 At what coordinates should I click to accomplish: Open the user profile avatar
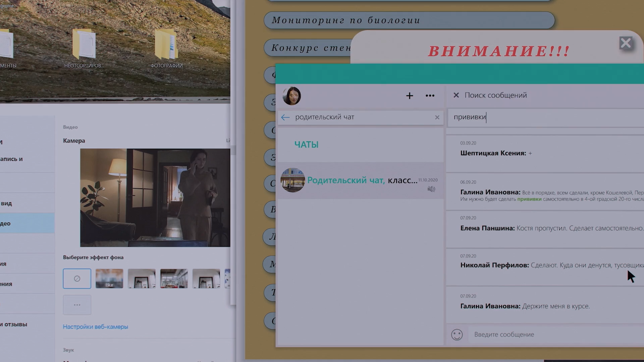tap(292, 96)
